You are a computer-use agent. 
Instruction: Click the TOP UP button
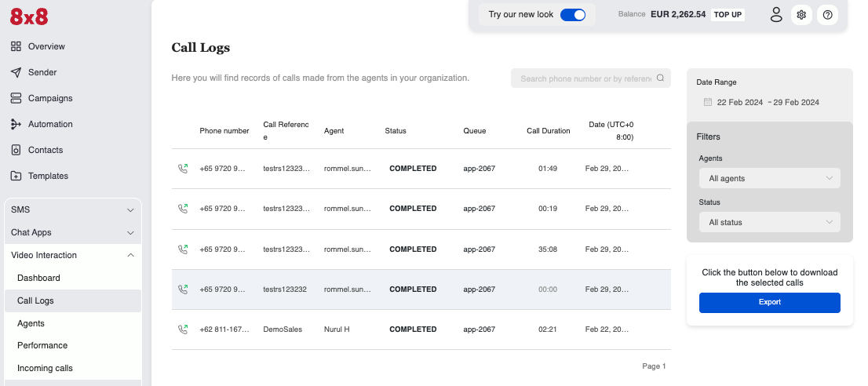pyautogui.click(x=728, y=14)
